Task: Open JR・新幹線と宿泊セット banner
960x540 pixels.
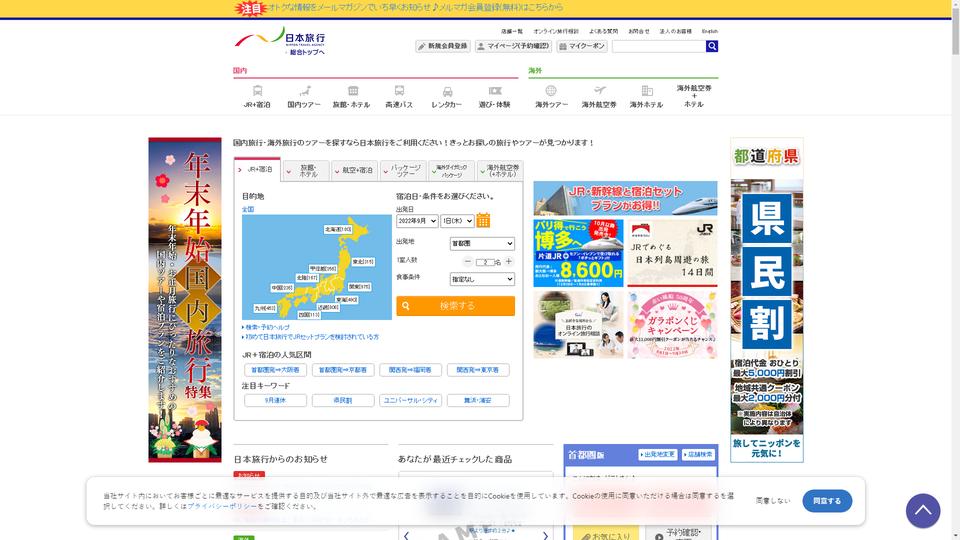Action: tap(625, 198)
